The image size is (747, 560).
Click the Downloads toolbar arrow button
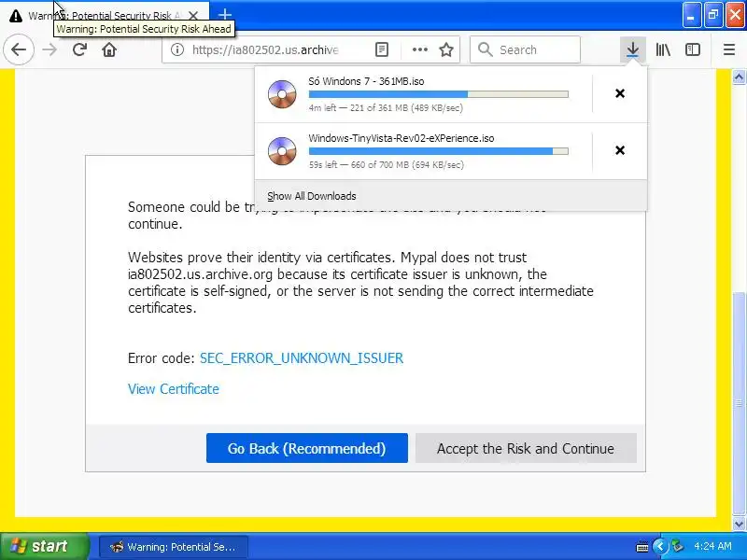point(633,49)
